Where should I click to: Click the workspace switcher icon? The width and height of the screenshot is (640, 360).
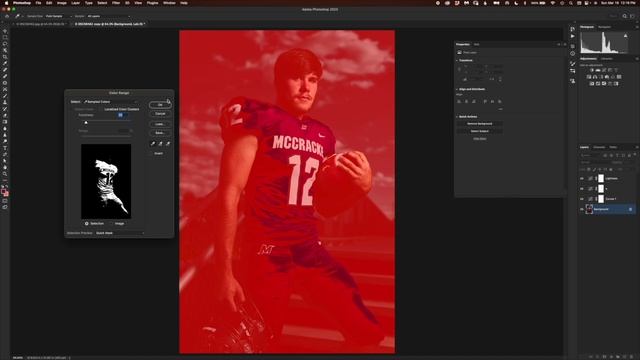tap(632, 16)
